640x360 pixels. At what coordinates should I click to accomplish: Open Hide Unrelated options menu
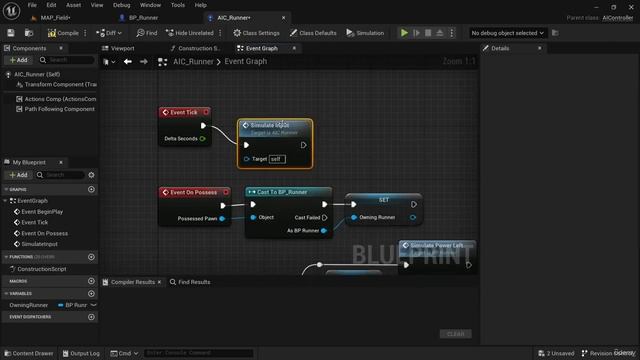pyautogui.click(x=220, y=33)
